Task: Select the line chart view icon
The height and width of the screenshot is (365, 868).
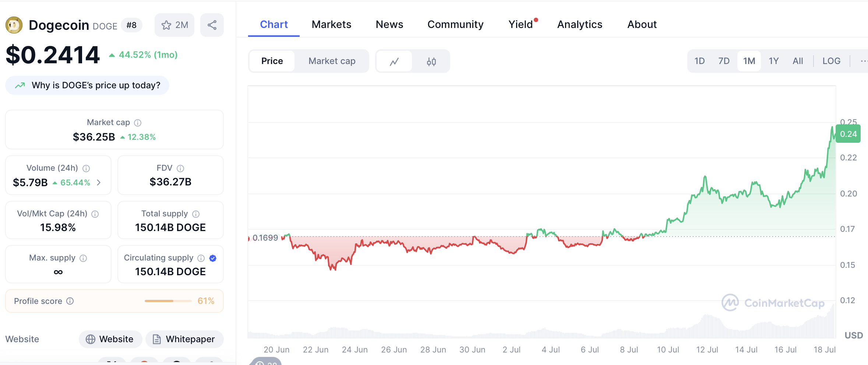Action: point(394,61)
